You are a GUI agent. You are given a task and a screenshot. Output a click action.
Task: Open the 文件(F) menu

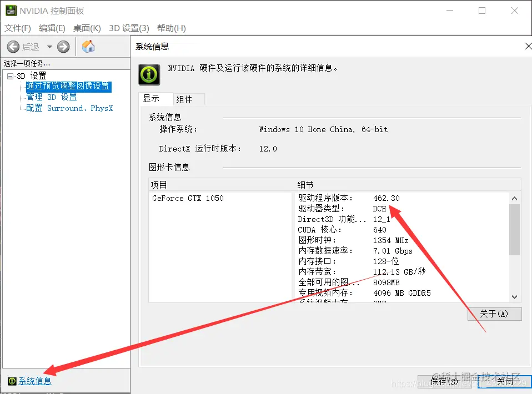pyautogui.click(x=18, y=28)
